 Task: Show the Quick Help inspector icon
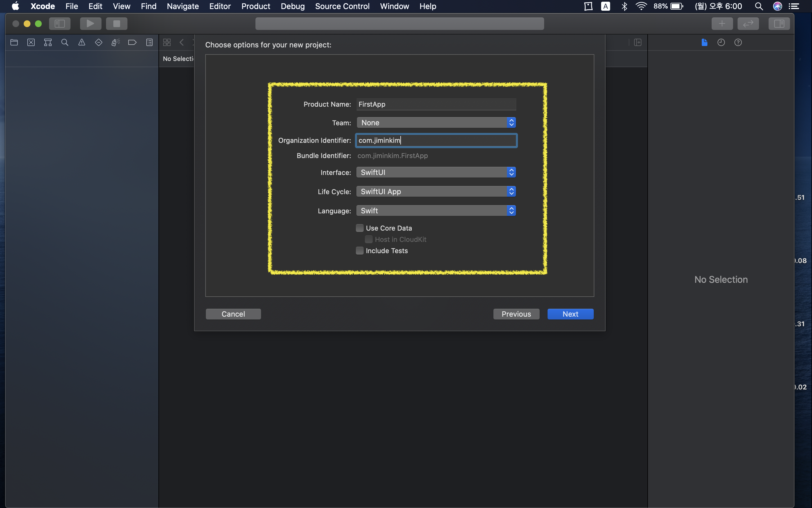(x=738, y=42)
